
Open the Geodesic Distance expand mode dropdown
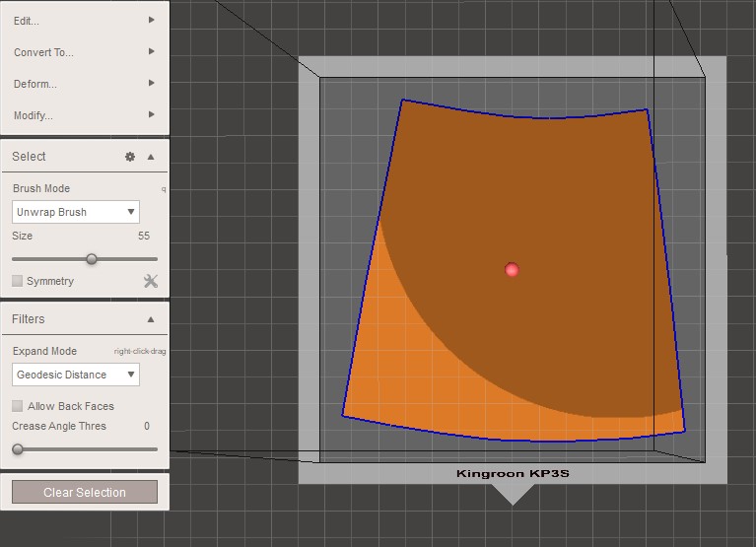click(x=76, y=375)
